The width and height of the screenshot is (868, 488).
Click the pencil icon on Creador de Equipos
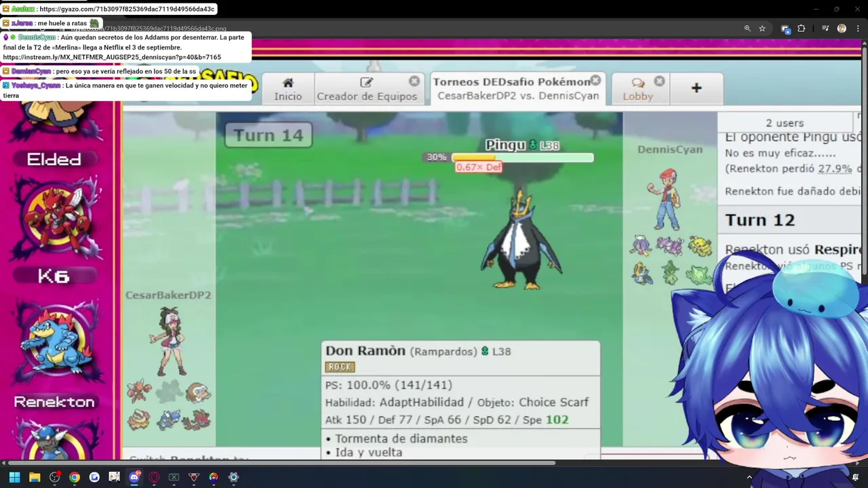pos(367,83)
